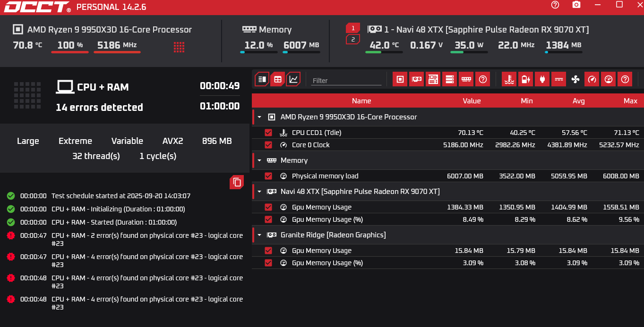Collapse the Navi 48 XTX sensor group
644x327 pixels.
pyautogui.click(x=259, y=192)
